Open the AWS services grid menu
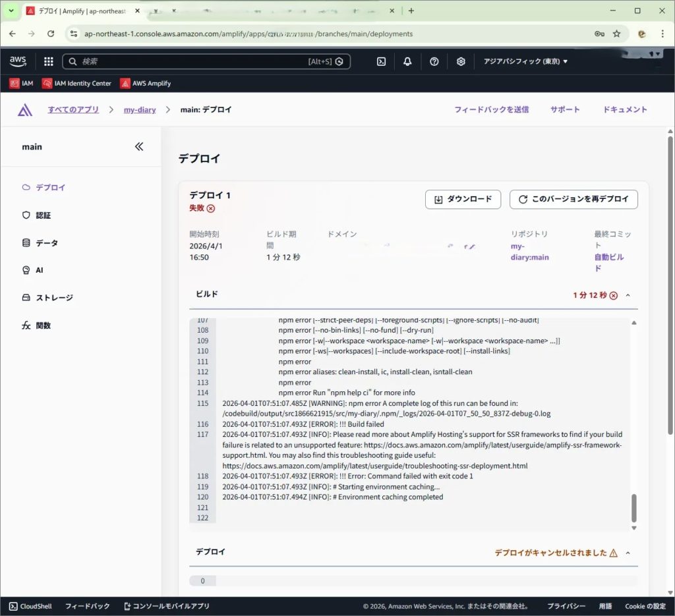The image size is (675, 616). pos(48,61)
